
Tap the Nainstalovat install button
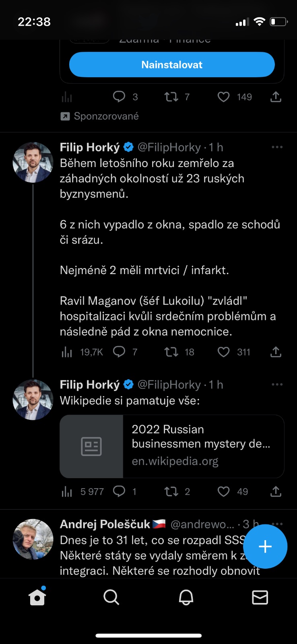click(172, 65)
